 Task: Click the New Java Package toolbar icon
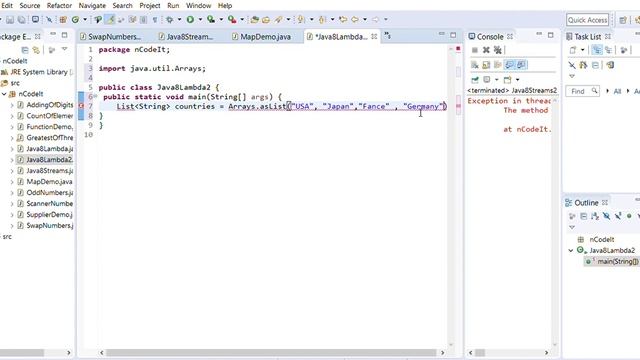coord(63,19)
